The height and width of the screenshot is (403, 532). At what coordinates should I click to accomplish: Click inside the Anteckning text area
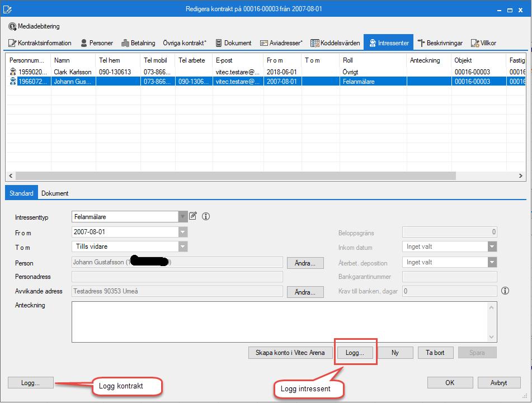(x=279, y=321)
